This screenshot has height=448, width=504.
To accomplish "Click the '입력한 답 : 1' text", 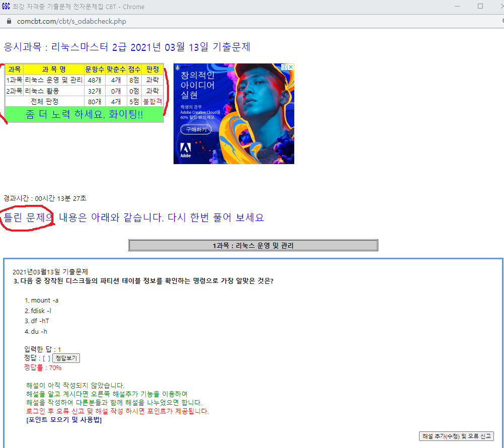I will [42, 349].
